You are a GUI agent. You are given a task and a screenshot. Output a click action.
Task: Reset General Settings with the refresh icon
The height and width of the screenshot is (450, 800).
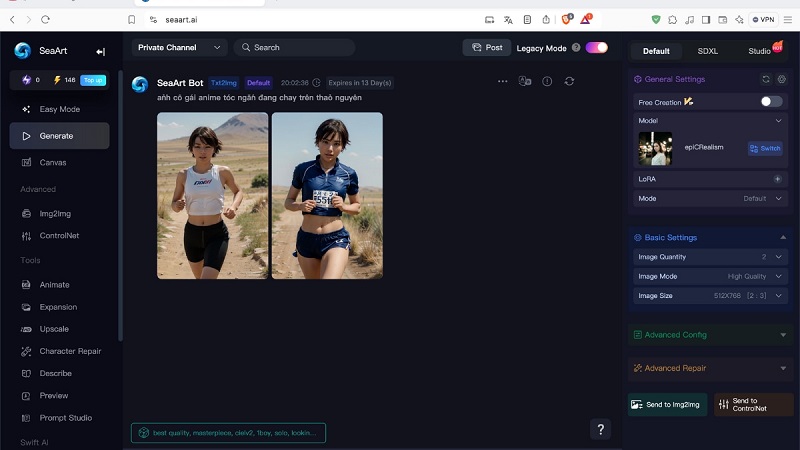point(766,79)
